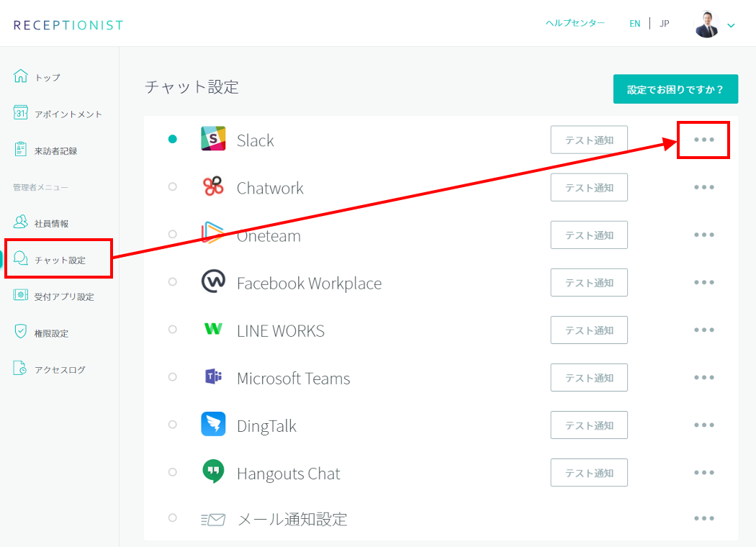Click the Chatwork logo icon

point(213,187)
